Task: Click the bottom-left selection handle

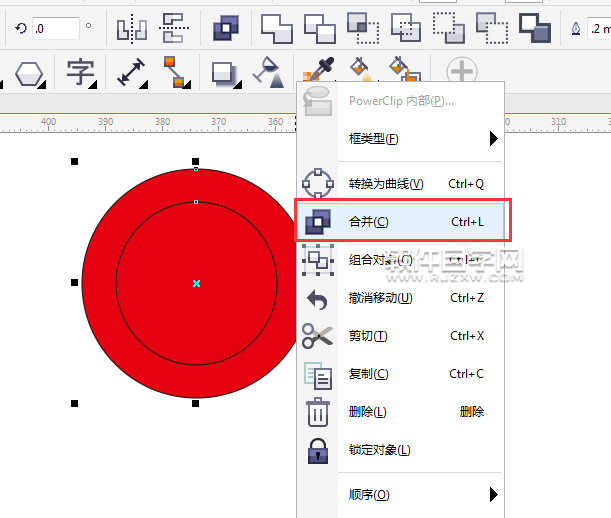Action: pos(74,403)
